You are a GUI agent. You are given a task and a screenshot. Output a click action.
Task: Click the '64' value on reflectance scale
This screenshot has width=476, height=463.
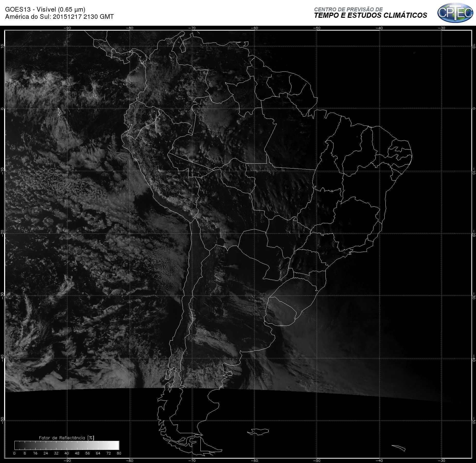[x=98, y=453]
